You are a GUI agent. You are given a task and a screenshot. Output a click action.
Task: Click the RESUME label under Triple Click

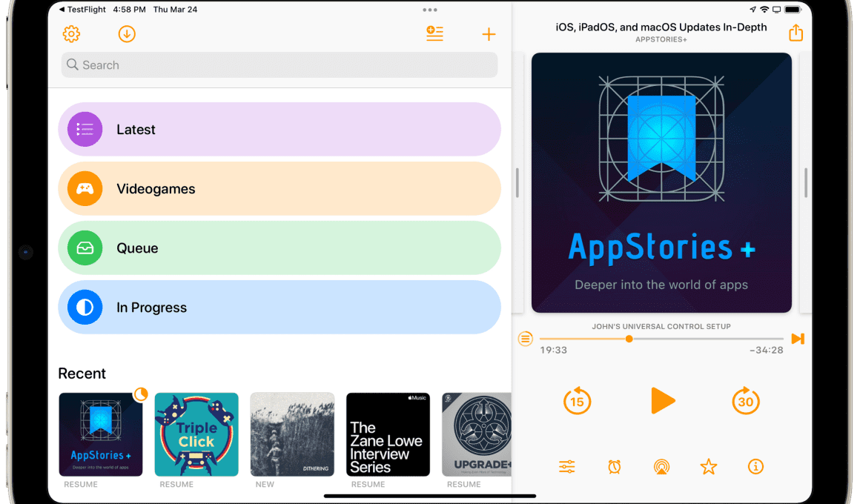(176, 484)
